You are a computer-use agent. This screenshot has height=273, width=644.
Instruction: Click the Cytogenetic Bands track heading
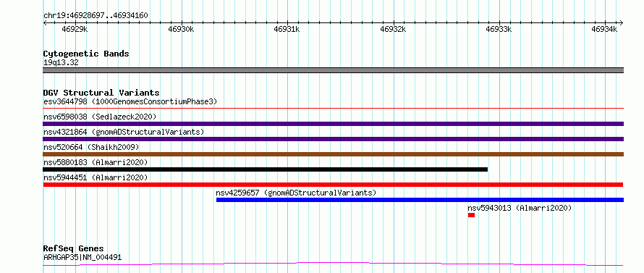pos(86,54)
